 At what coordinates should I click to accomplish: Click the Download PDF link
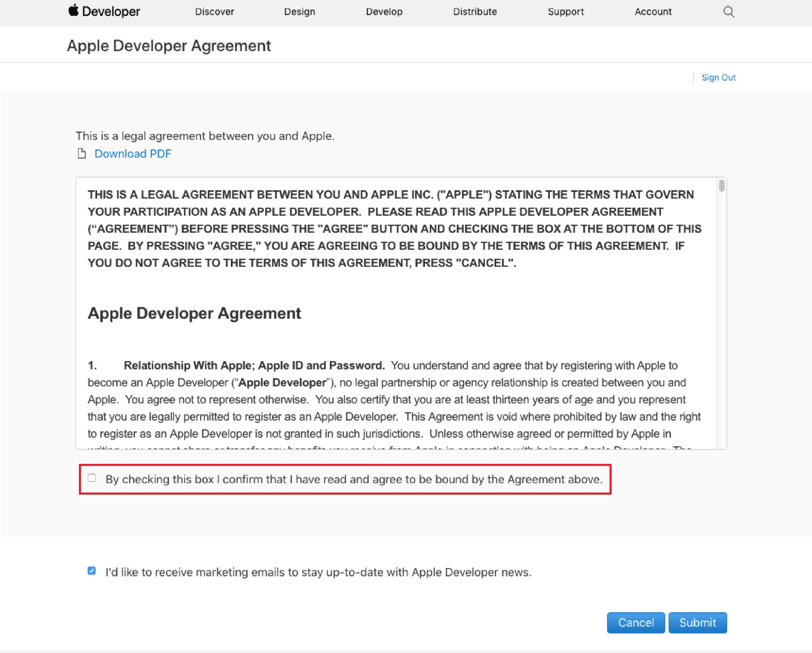click(x=133, y=154)
